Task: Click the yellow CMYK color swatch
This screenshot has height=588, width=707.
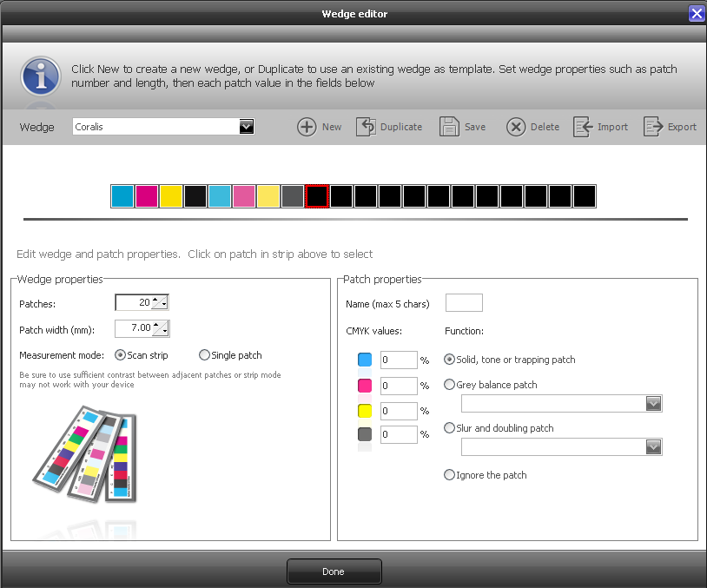Action: (x=365, y=411)
